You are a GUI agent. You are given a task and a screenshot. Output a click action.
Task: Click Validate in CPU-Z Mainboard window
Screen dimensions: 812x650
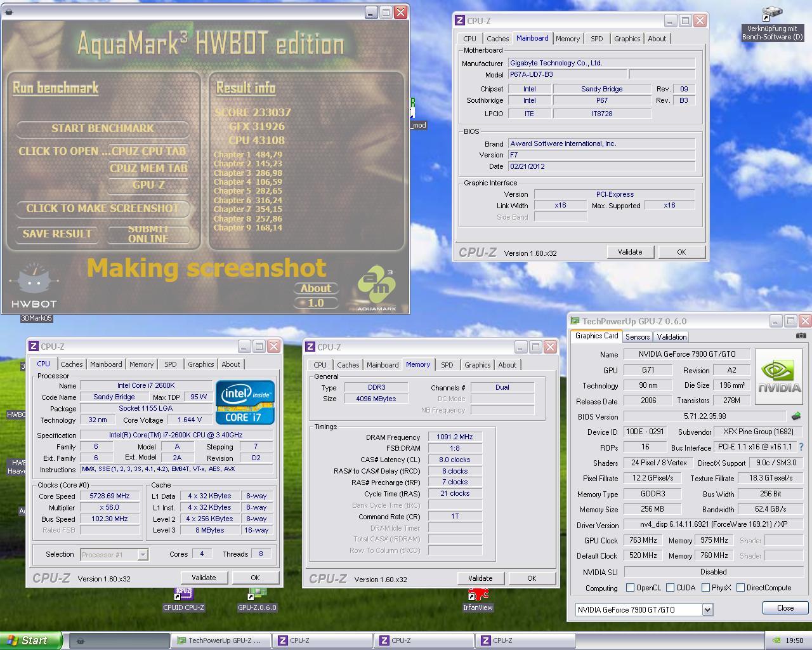pos(630,252)
